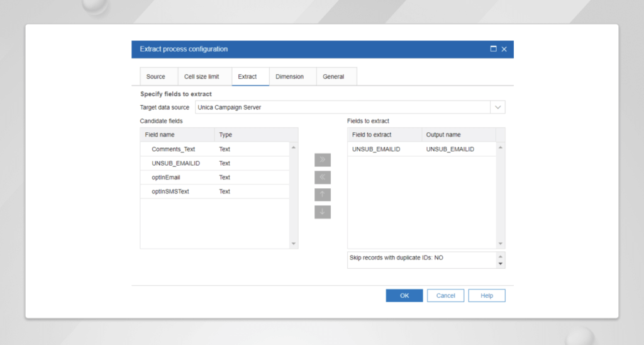The width and height of the screenshot is (644, 345).
Task: Click the Cancel button
Action: click(445, 295)
